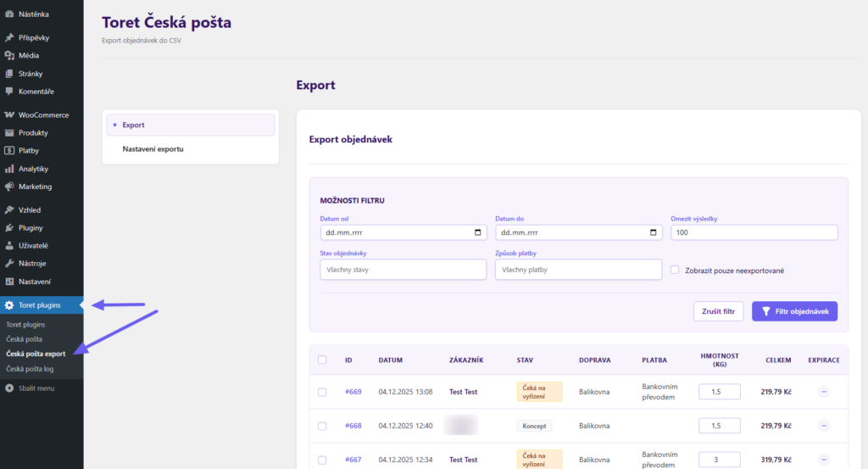Click the Analytiky bar chart icon
The height and width of the screenshot is (469, 868).
click(x=9, y=169)
